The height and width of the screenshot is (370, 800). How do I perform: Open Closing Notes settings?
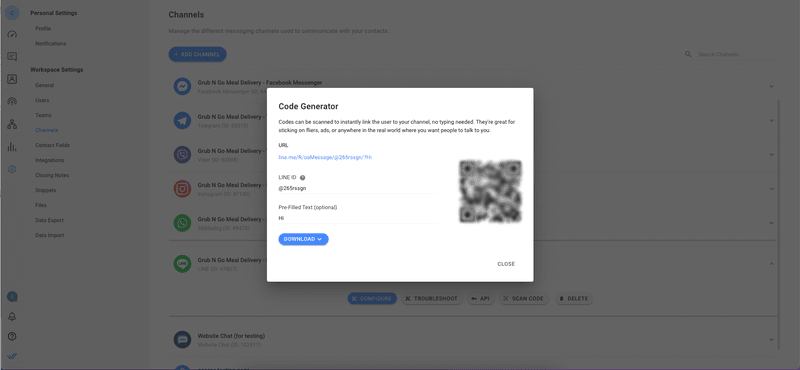[52, 175]
